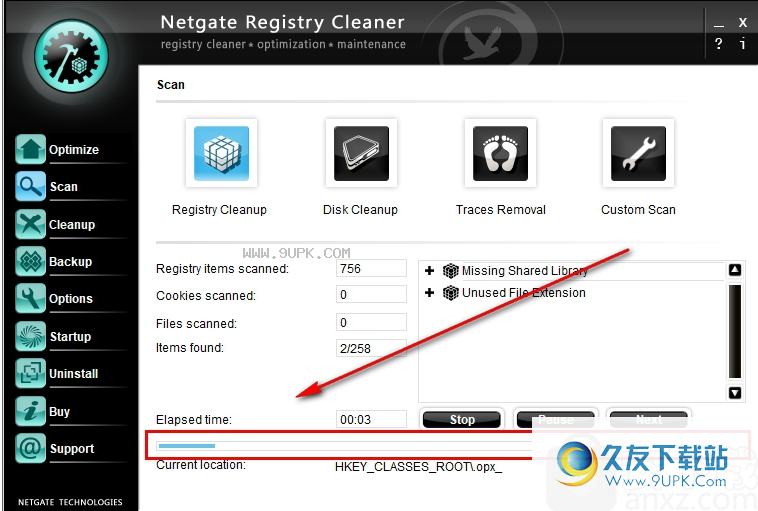Open the Startup section
The image size is (758, 511).
click(x=71, y=336)
